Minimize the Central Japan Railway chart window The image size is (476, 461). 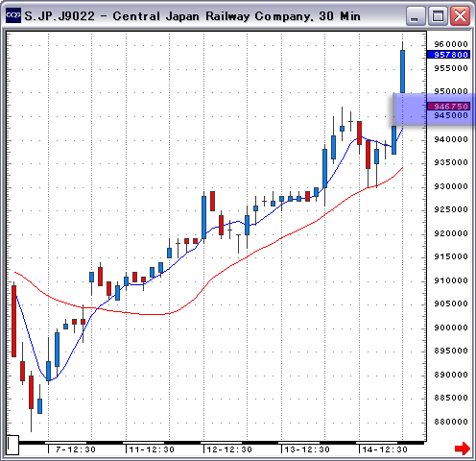[x=416, y=16]
